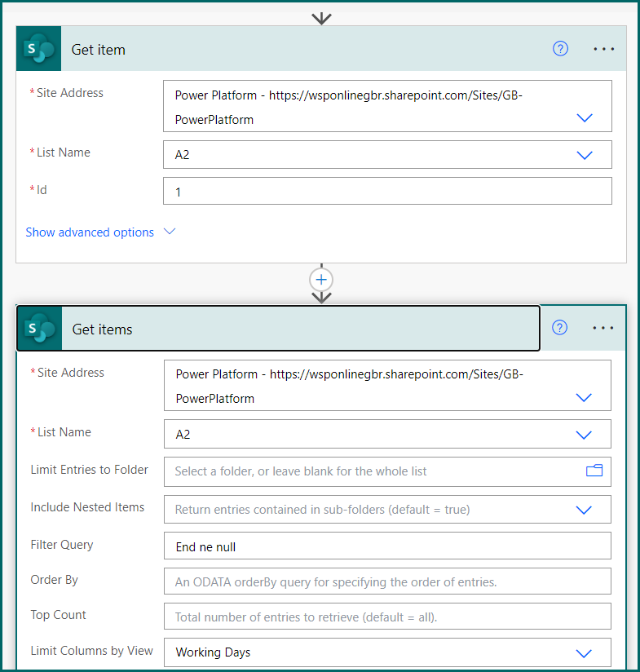Click the Filter Query label
The image size is (640, 672).
click(x=62, y=545)
